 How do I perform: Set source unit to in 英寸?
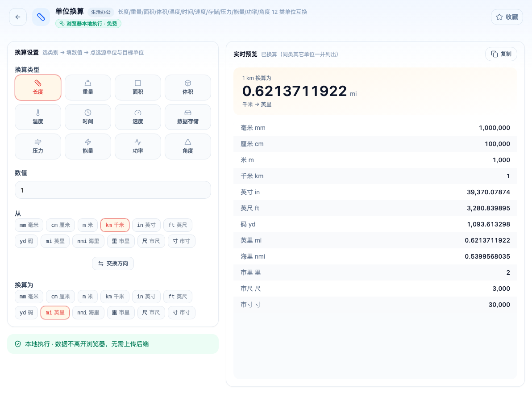click(x=146, y=225)
